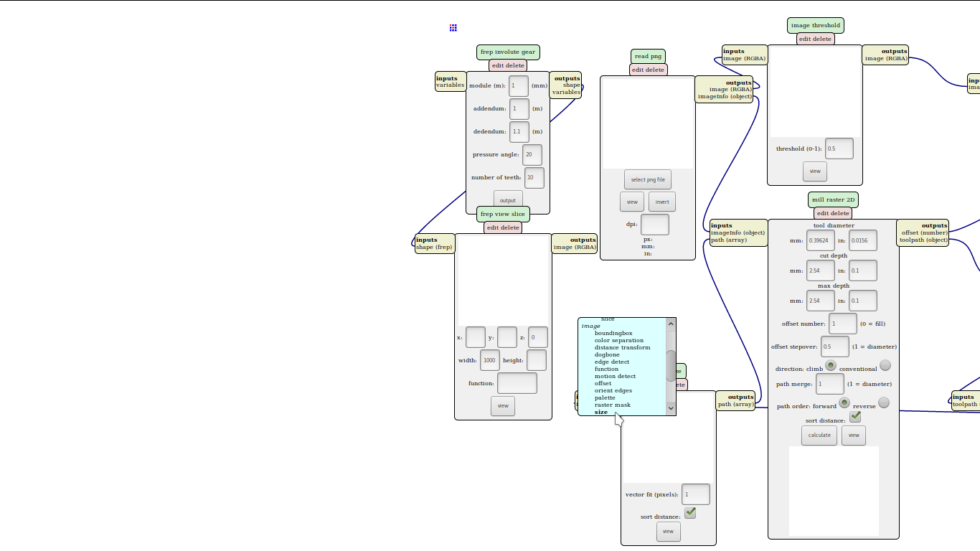Choose 'distance transform' from the menu
The height and width of the screenshot is (551, 980).
(622, 347)
